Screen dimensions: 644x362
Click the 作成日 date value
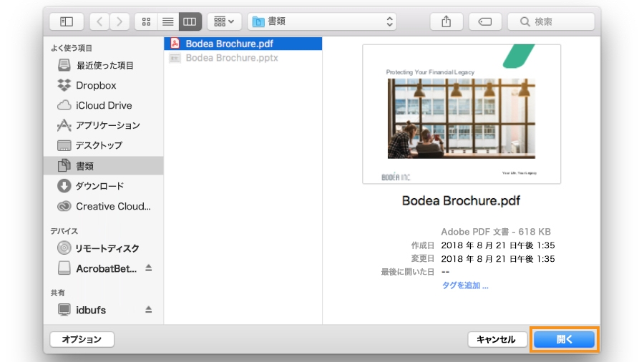coord(498,245)
